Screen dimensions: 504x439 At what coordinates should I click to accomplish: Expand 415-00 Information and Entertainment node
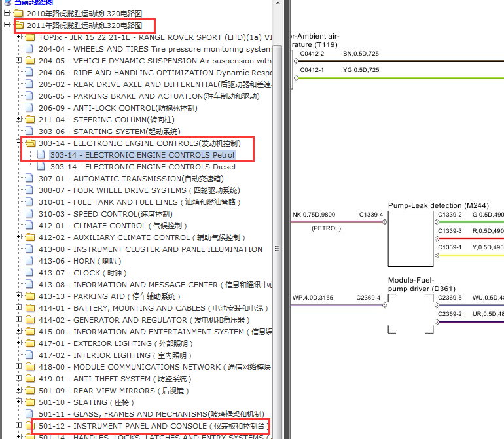[x=18, y=330]
